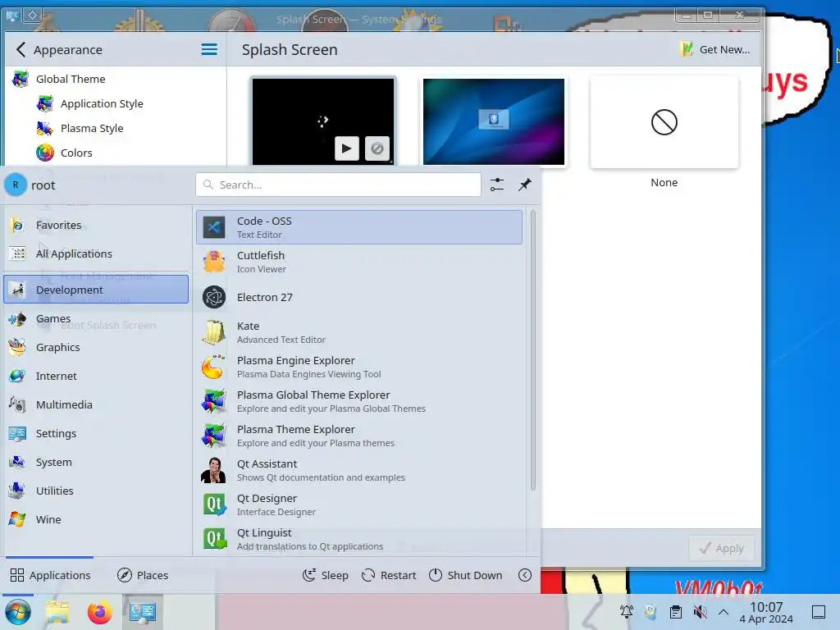840x630 pixels.
Task: Click System Settings taskbar entry
Action: point(143,612)
